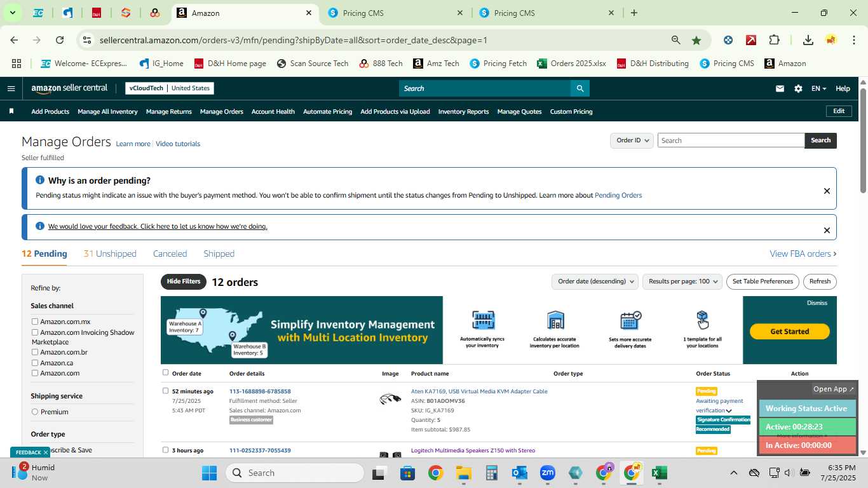Close the 'Why is an order pending' notice

(827, 191)
